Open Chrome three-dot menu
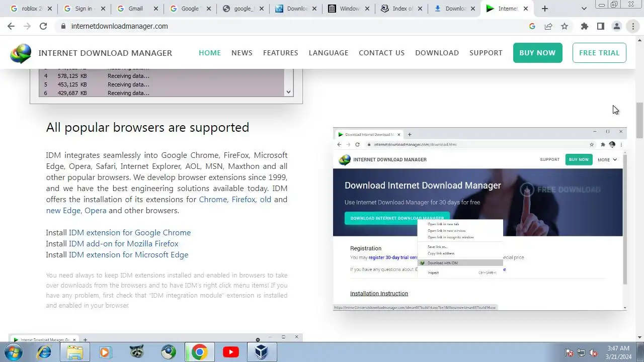This screenshot has height=362, width=644. coord(633,26)
